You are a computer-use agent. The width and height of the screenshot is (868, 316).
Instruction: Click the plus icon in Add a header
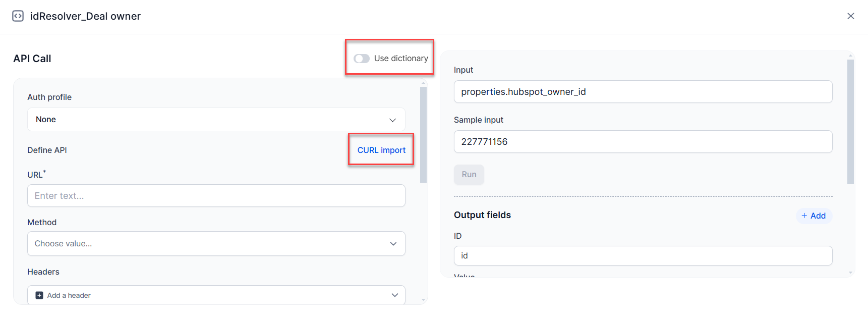click(39, 295)
